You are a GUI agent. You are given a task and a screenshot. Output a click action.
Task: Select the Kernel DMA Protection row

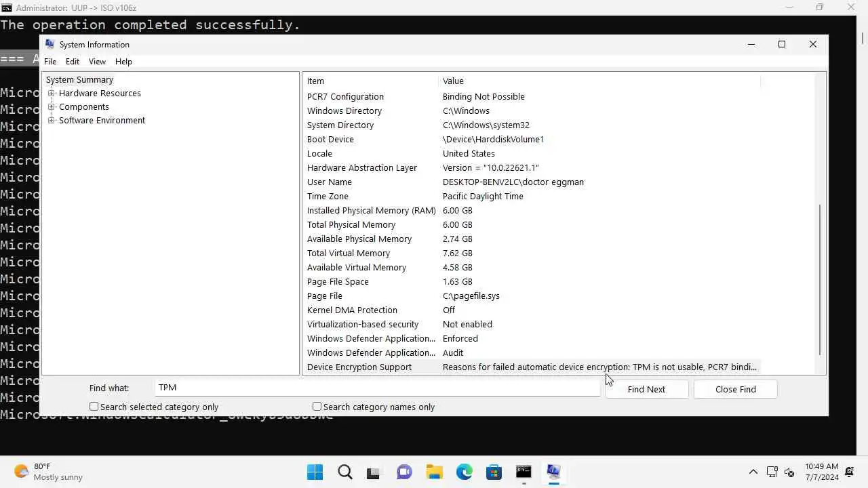pos(532,310)
